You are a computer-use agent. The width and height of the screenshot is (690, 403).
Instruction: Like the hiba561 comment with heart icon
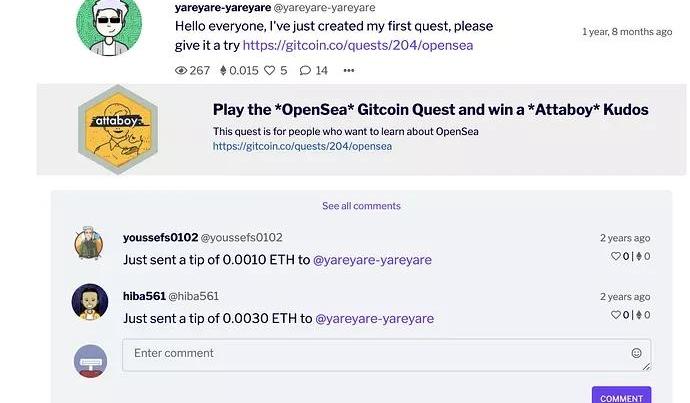coord(615,315)
